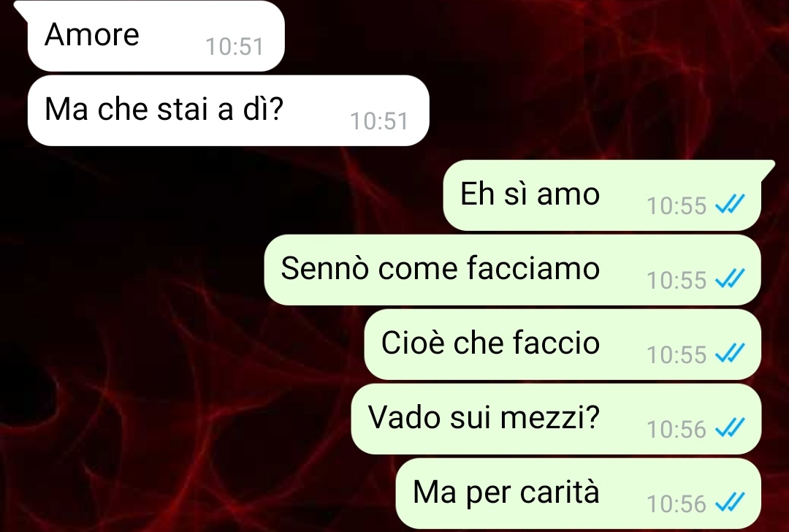Select the 'Vado sui mezzi?' message bubble
Screen dimensions: 789x532
tap(556, 419)
